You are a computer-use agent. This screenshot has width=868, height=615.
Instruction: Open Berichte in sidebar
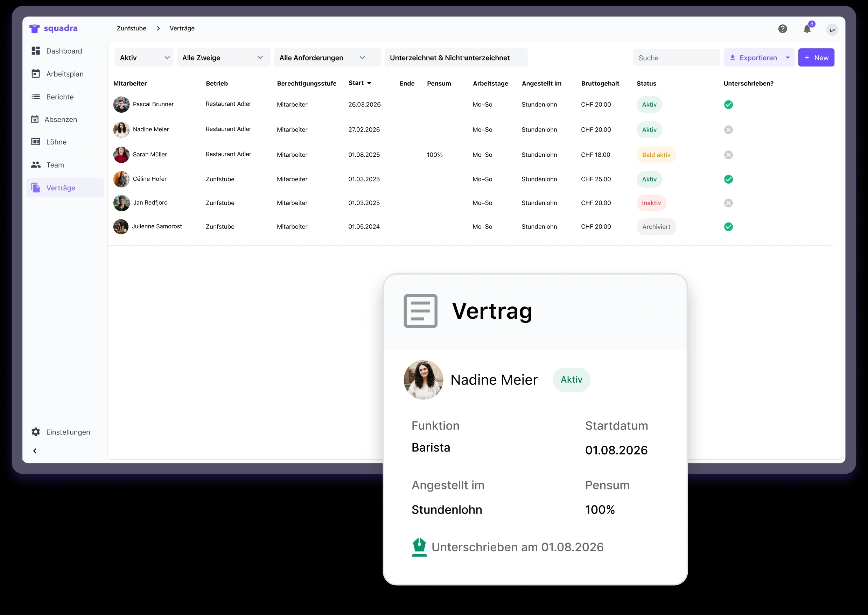pos(65,97)
